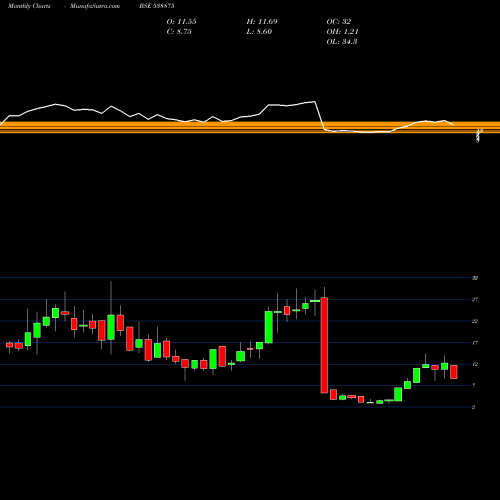This screenshot has height=500, width=500.
Task: Click the 'OC: 32' value
Action: 339,22
